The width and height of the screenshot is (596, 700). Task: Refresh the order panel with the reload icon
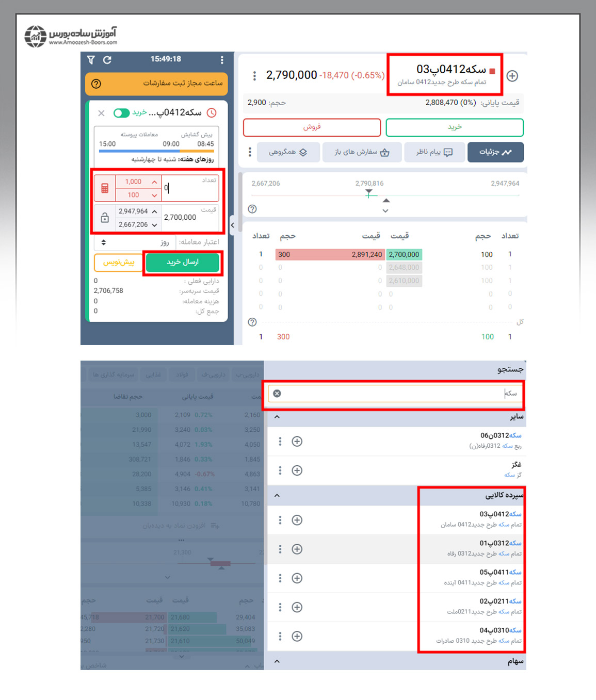pyautogui.click(x=107, y=60)
